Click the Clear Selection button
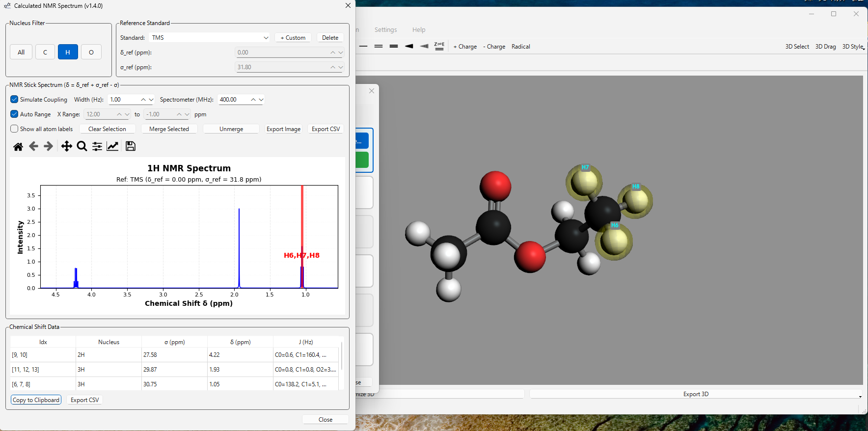The width and height of the screenshot is (868, 431). [107, 129]
